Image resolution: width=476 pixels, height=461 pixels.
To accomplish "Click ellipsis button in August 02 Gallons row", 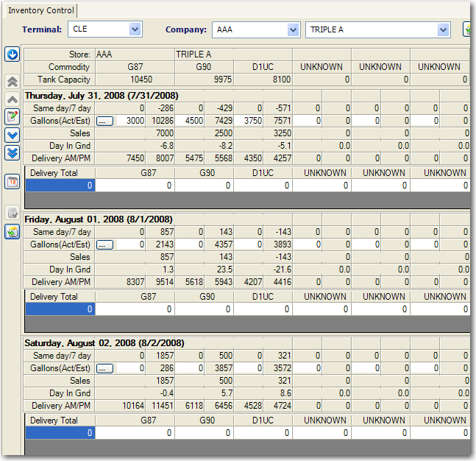I will 105,368.
